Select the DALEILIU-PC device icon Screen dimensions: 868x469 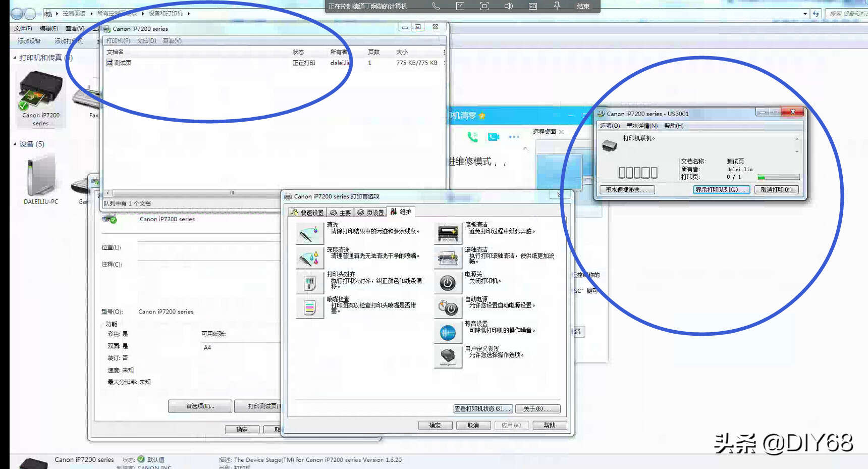pos(40,179)
